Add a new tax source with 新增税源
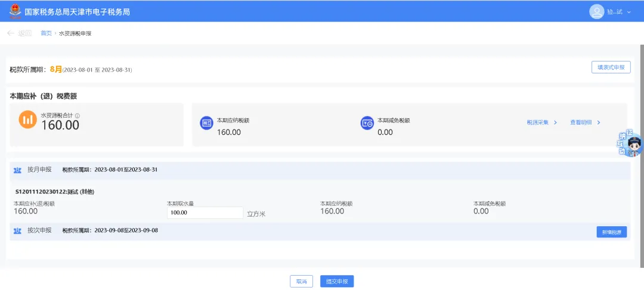 611,232
